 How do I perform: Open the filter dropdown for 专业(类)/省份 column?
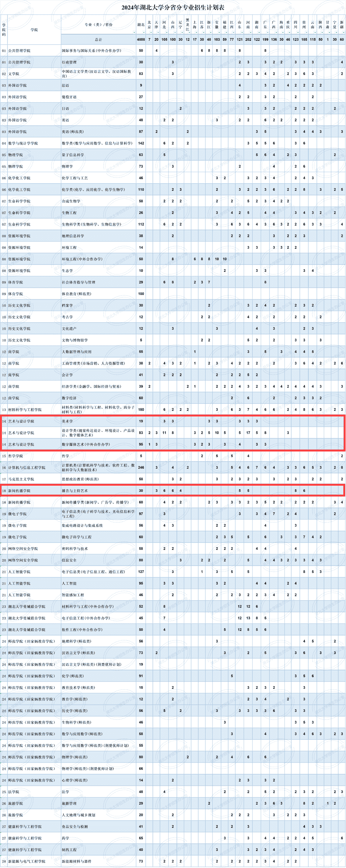point(134,33)
